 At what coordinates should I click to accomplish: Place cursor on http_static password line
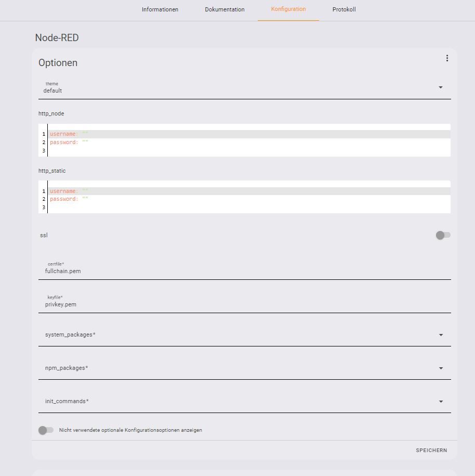pyautogui.click(x=249, y=199)
